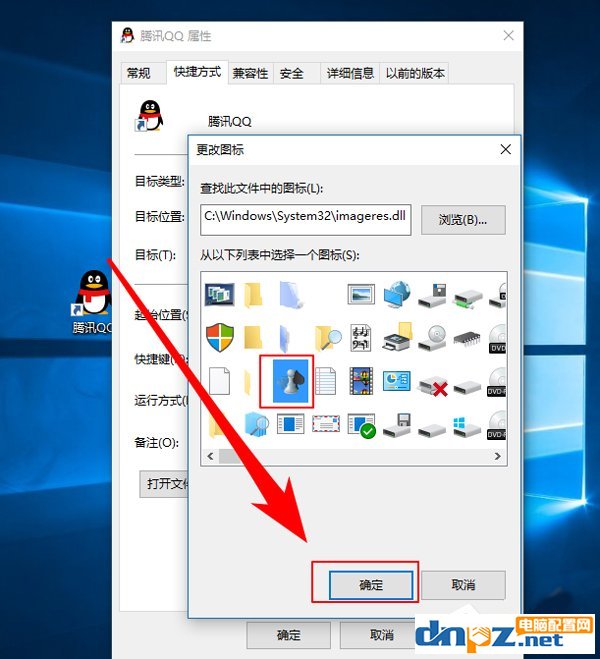The width and height of the screenshot is (600, 659).
Task: Select the chess pawn and spade icon
Action: 290,381
